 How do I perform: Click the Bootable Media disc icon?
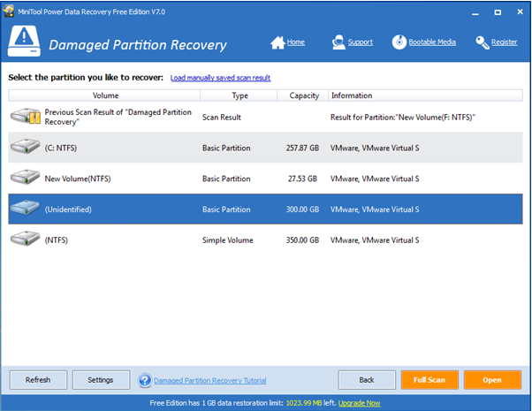pos(399,42)
